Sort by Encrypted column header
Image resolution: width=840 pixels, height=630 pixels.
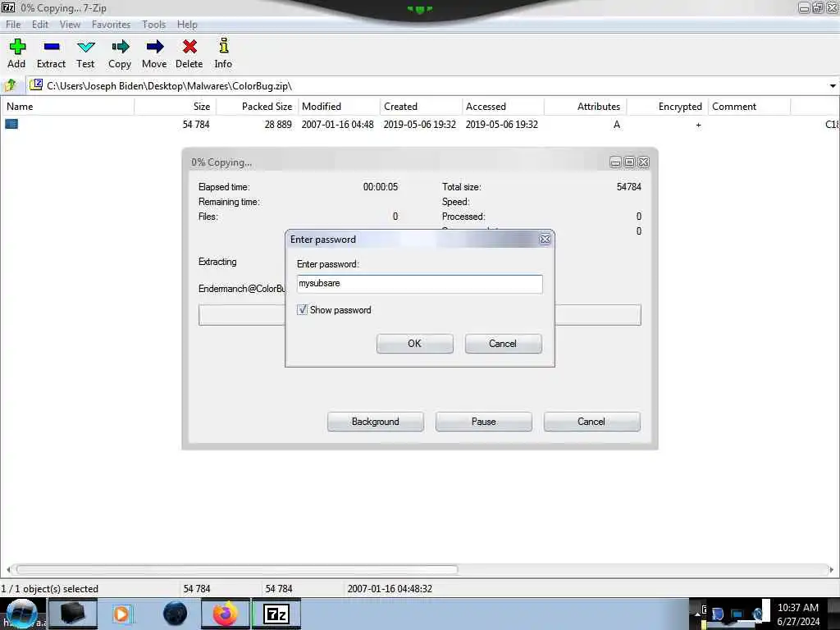[668, 106]
